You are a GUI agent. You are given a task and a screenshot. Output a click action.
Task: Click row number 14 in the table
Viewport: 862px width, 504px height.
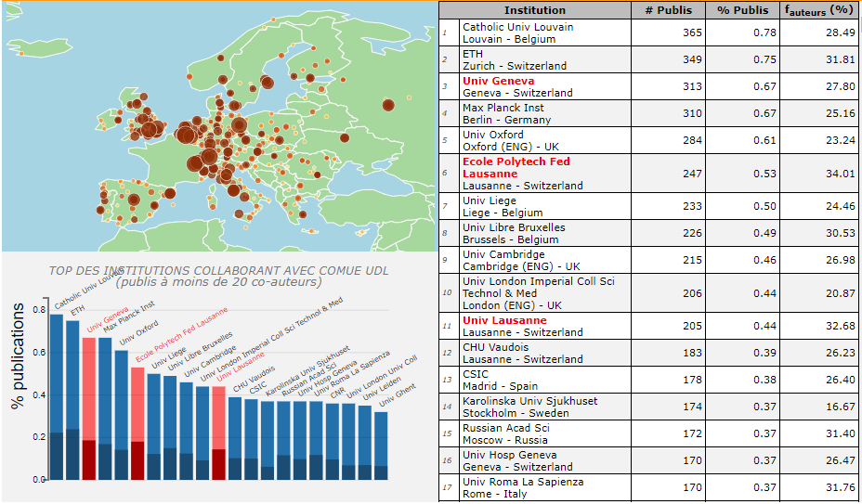(447, 407)
